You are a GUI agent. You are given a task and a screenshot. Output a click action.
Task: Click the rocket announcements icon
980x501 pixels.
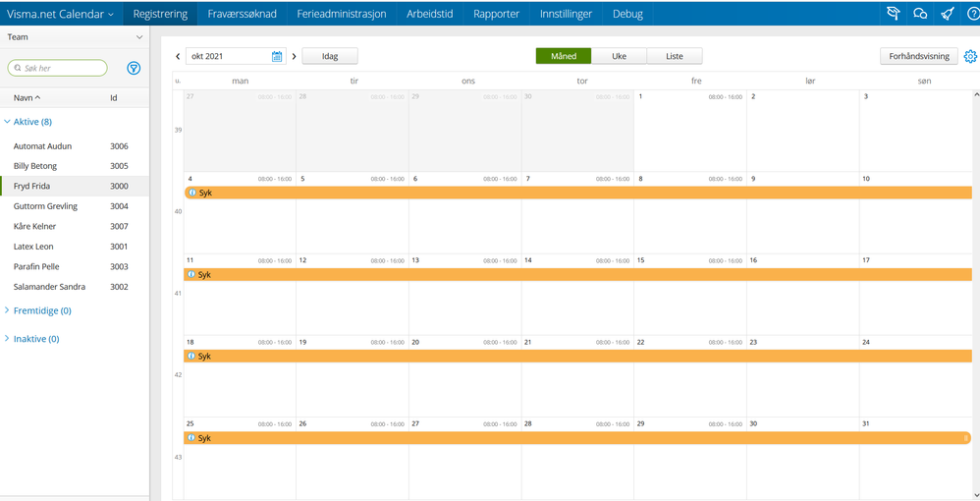(947, 13)
